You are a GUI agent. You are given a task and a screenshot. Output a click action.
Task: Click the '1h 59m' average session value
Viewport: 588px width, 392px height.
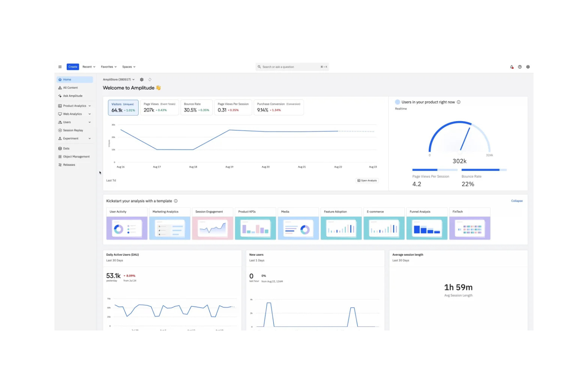coord(458,287)
